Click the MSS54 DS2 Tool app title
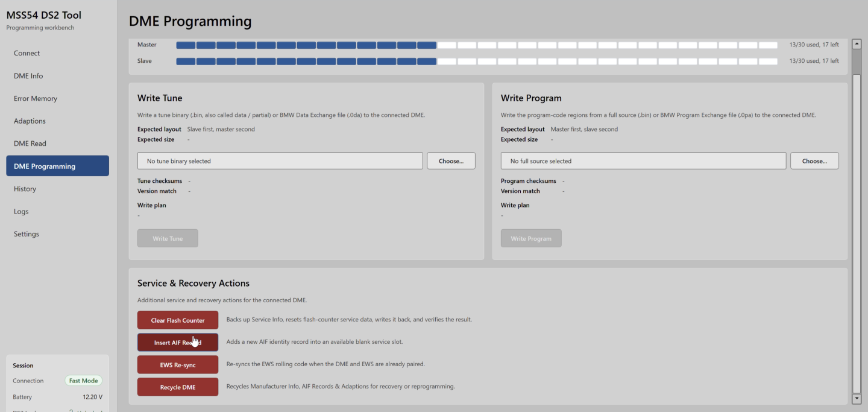The image size is (868, 412). (x=44, y=15)
